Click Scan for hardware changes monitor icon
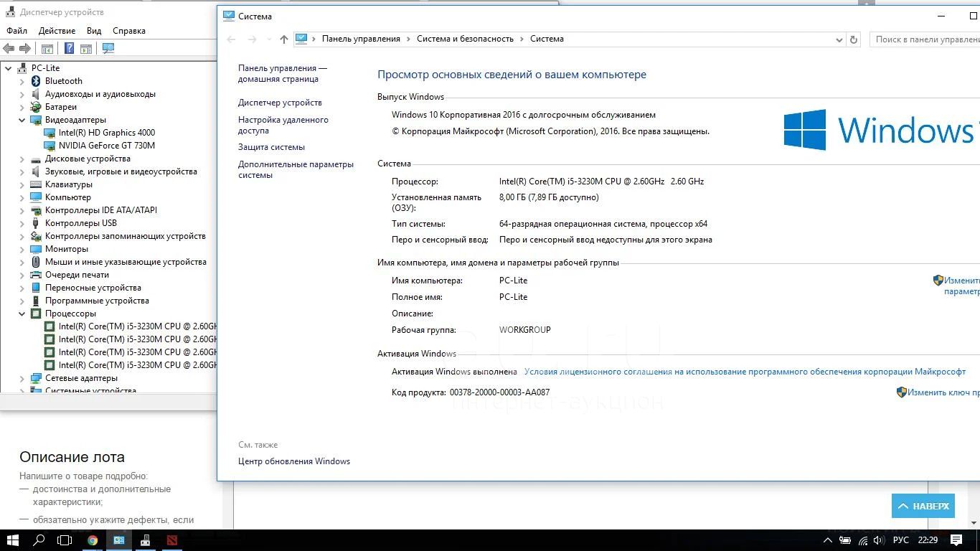Viewport: 980px width, 551px height. tap(108, 49)
